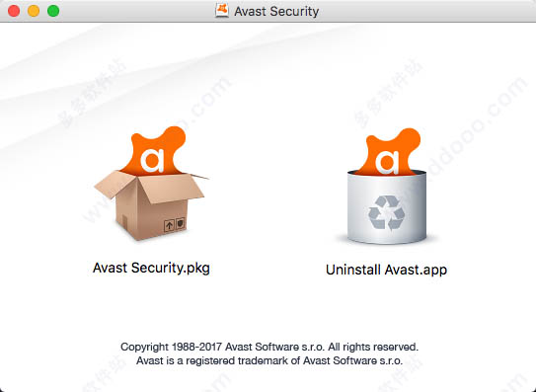The image size is (536, 392).
Task: Click the Avast Security window title text
Action: [276, 11]
